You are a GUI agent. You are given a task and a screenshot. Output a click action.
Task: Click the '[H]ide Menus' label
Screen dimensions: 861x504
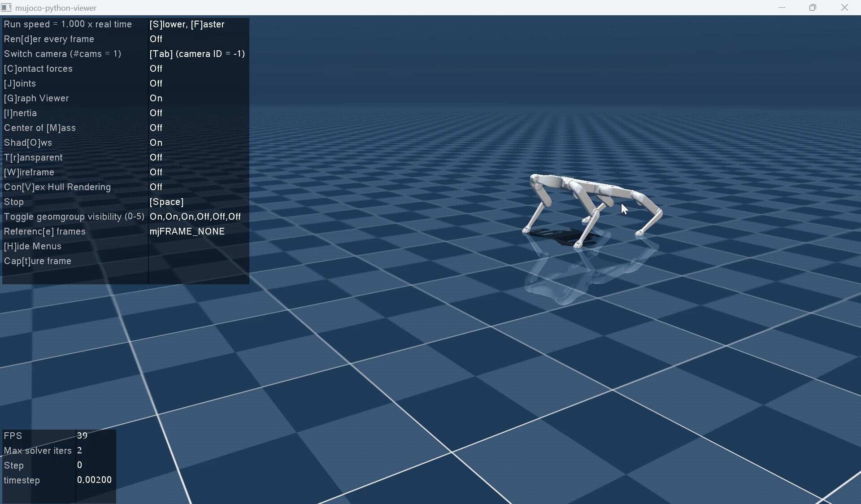click(x=33, y=246)
